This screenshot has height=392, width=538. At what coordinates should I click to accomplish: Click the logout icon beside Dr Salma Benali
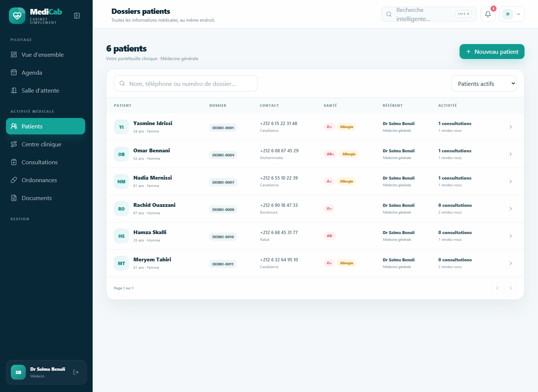76,372
